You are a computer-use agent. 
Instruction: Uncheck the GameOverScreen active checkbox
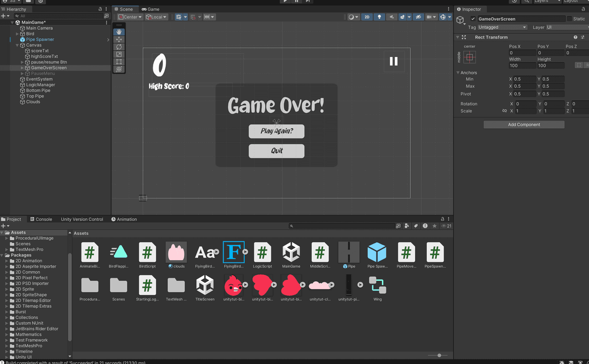pos(473,19)
